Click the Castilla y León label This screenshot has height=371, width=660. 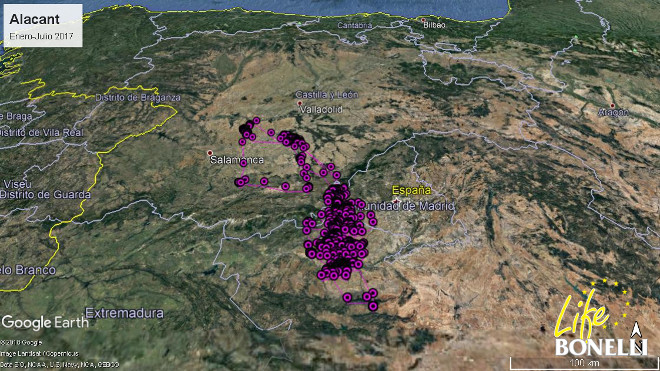327,95
